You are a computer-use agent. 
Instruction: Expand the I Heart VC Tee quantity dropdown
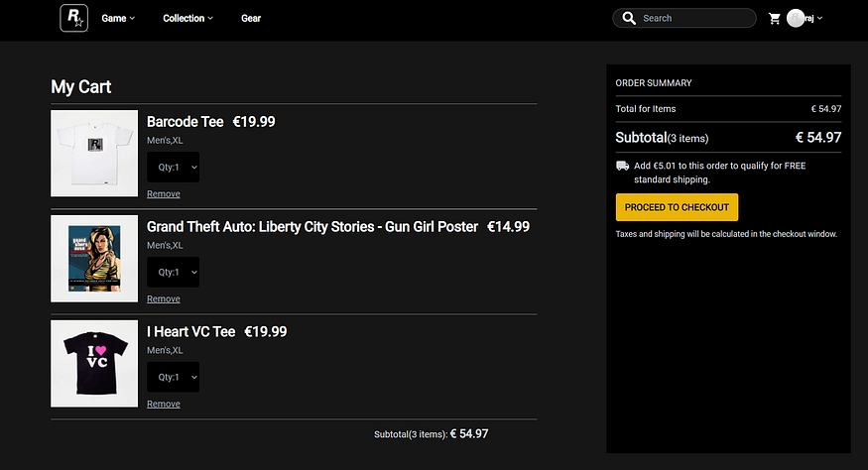click(173, 378)
